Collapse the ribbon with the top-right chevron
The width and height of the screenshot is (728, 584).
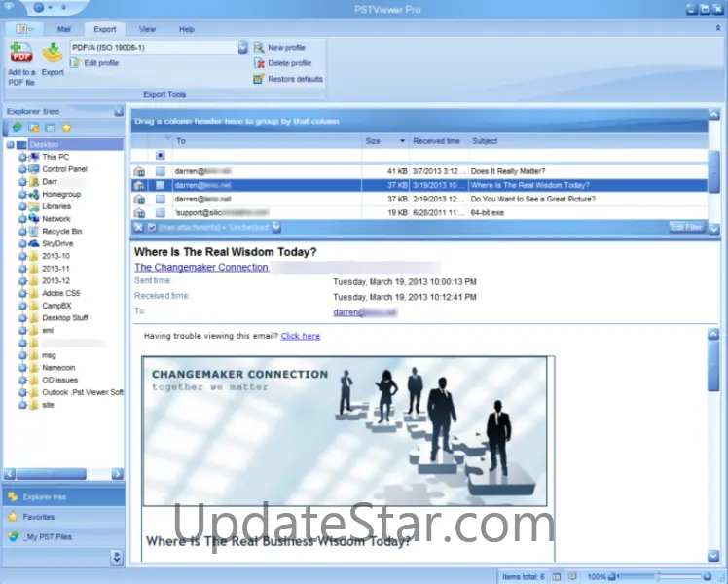718,29
